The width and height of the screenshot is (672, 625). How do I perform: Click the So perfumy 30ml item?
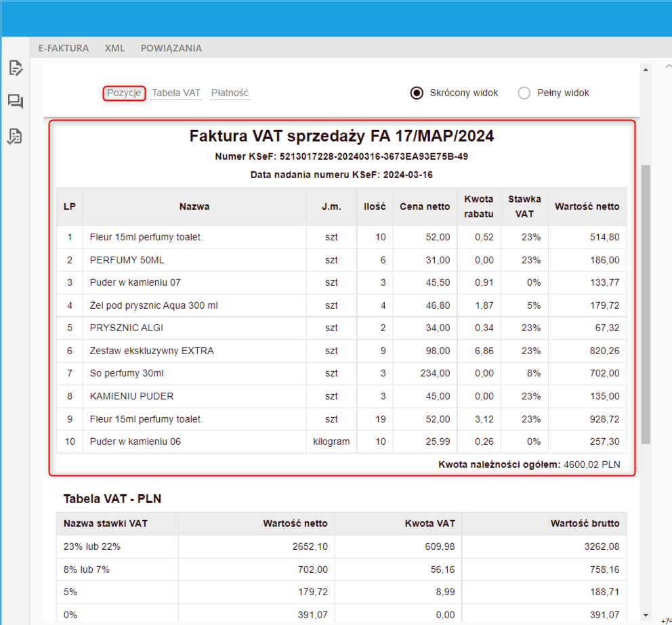(x=127, y=373)
